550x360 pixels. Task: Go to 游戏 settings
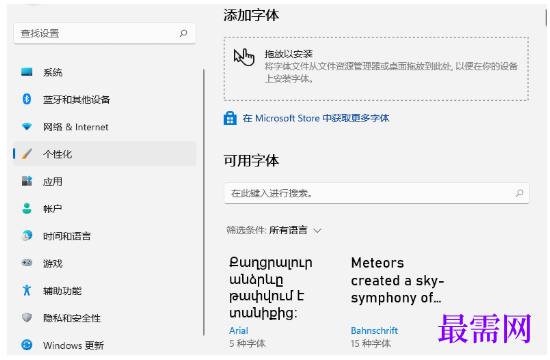pos(105,263)
